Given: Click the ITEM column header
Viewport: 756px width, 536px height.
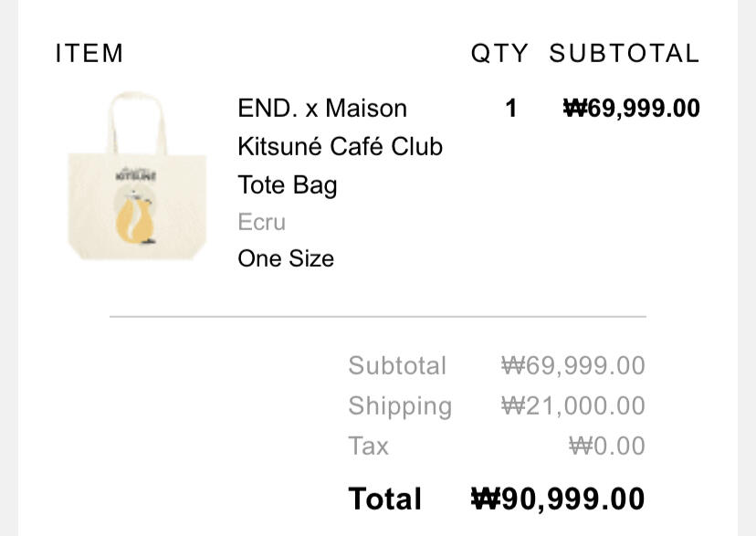Looking at the screenshot, I should coord(89,54).
